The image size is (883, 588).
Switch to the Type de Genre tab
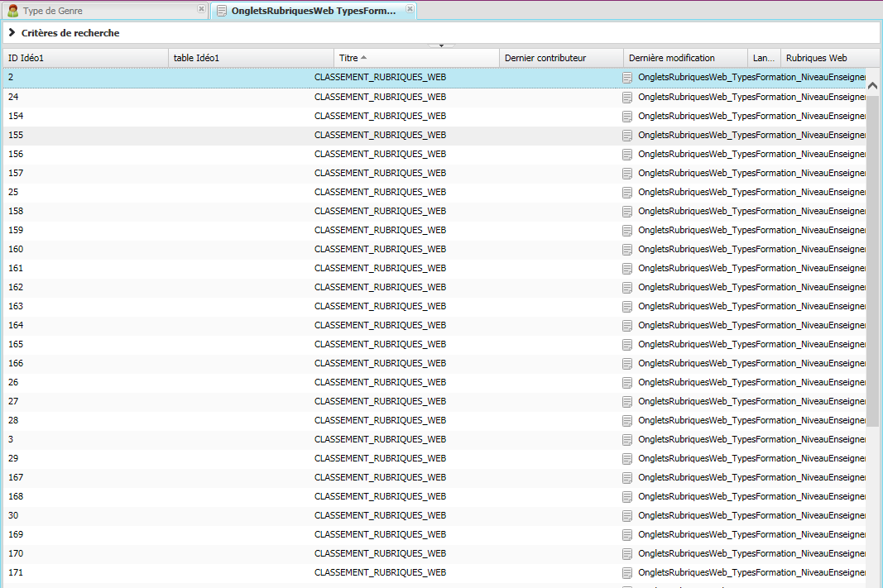point(52,11)
